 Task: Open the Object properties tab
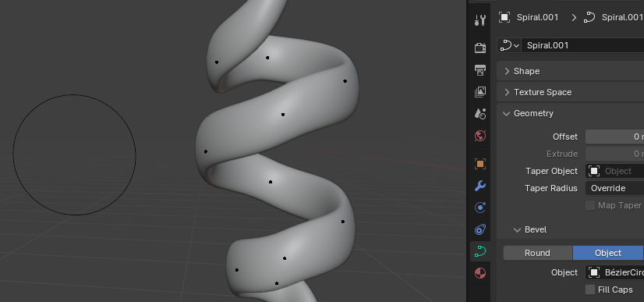coord(479,164)
